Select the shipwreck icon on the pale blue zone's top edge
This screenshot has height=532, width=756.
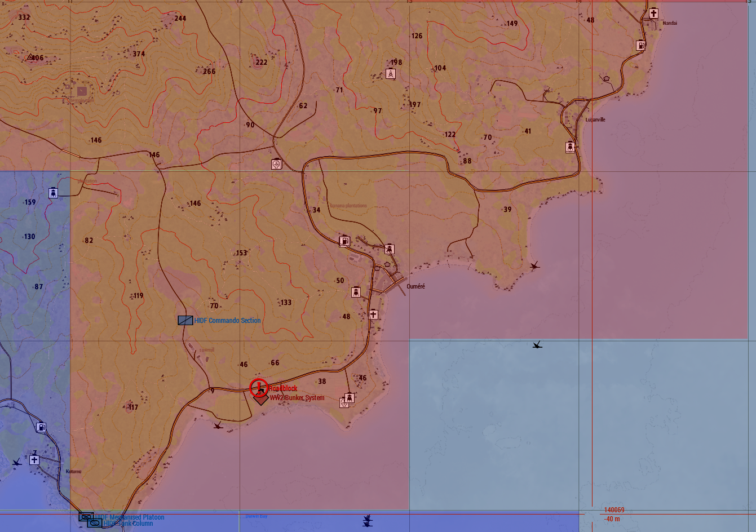(x=537, y=344)
